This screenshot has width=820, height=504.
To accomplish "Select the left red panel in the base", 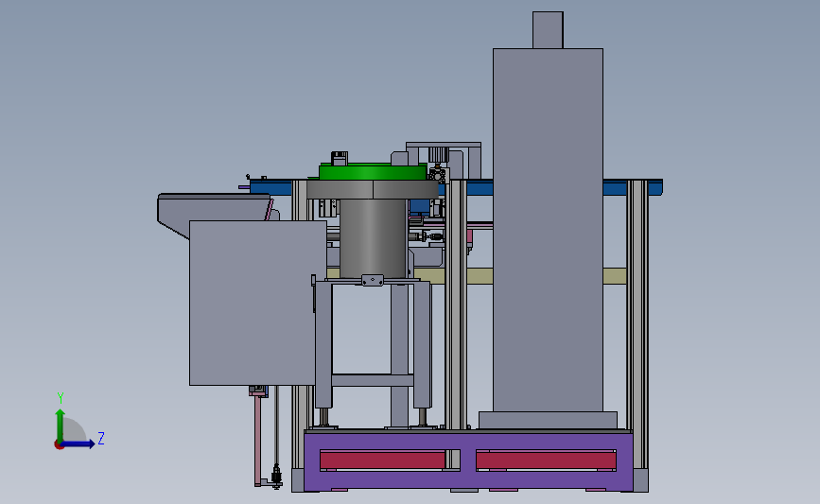I will (x=382, y=461).
